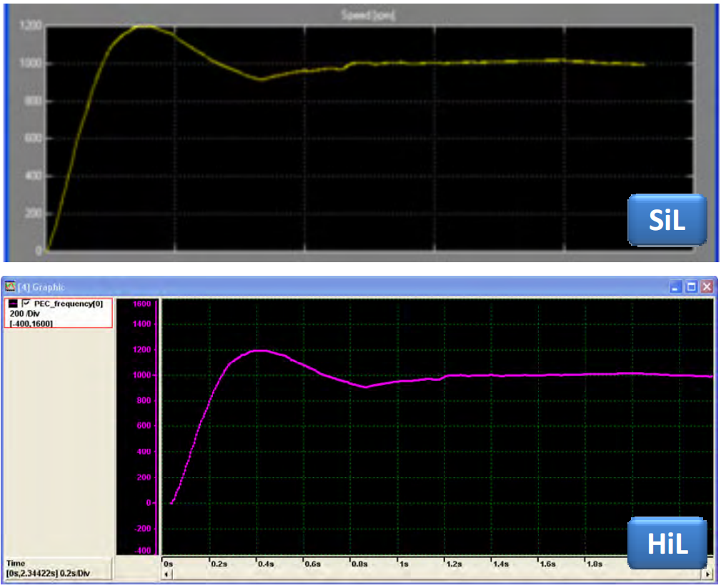Click the Speed [rpm] title of the SiL plot
The width and height of the screenshot is (721, 588).
point(368,15)
